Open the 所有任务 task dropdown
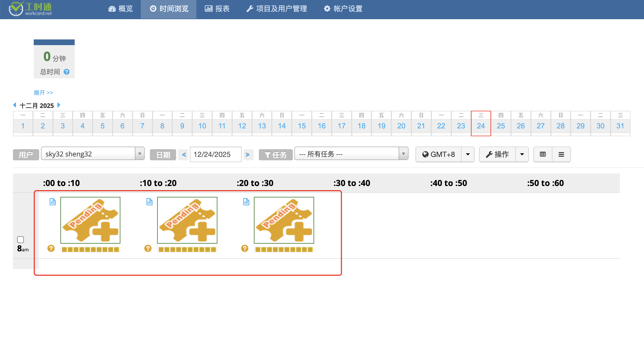 [351, 154]
